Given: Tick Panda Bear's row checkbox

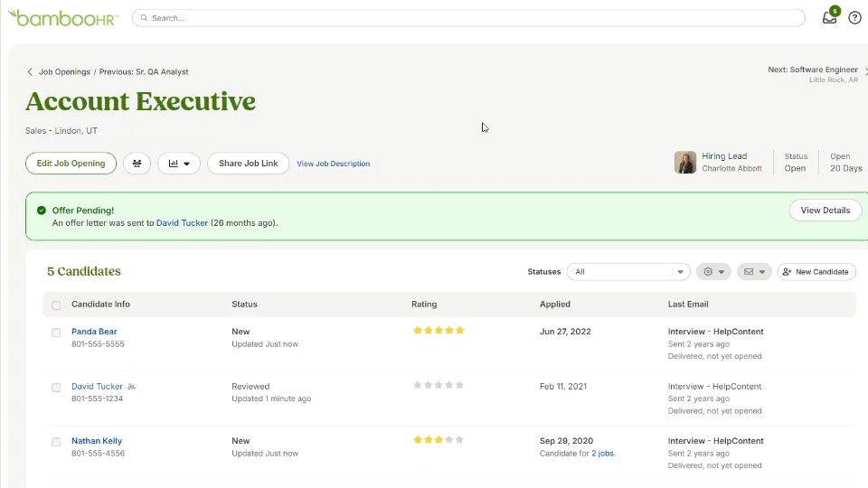Looking at the screenshot, I should (x=56, y=333).
